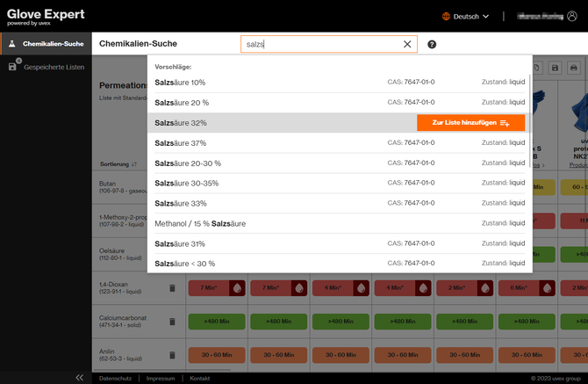The height and width of the screenshot is (384, 588).
Task: Click Zur Liste hinzufügen button
Action: click(x=470, y=123)
